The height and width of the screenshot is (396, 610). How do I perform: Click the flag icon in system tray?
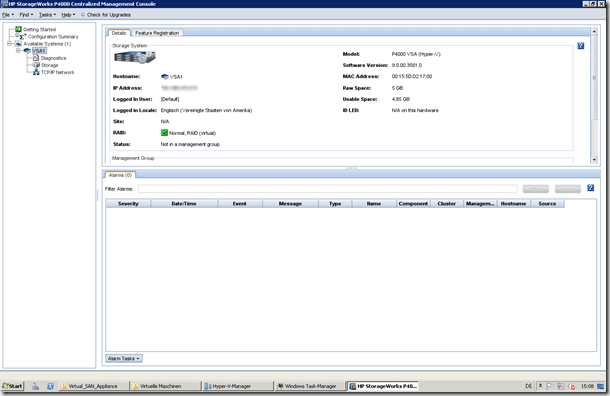[550, 386]
